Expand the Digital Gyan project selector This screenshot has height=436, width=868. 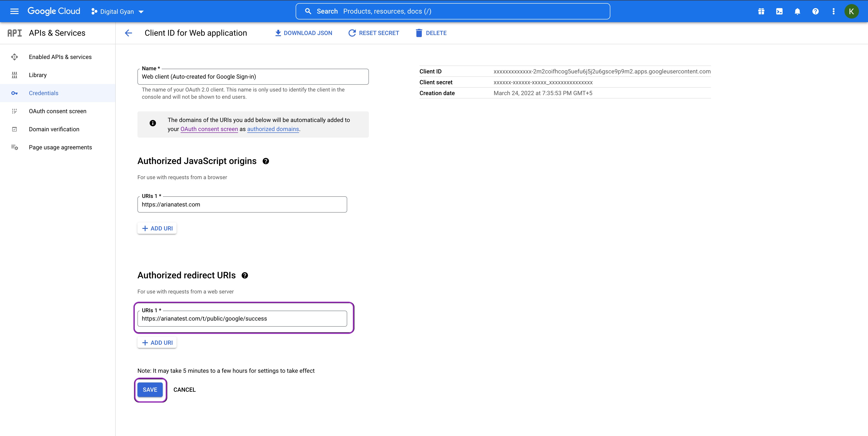point(117,12)
